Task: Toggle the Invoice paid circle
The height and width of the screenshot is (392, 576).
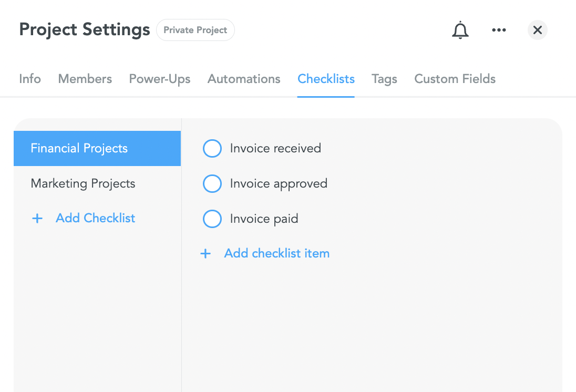Action: pyautogui.click(x=212, y=219)
